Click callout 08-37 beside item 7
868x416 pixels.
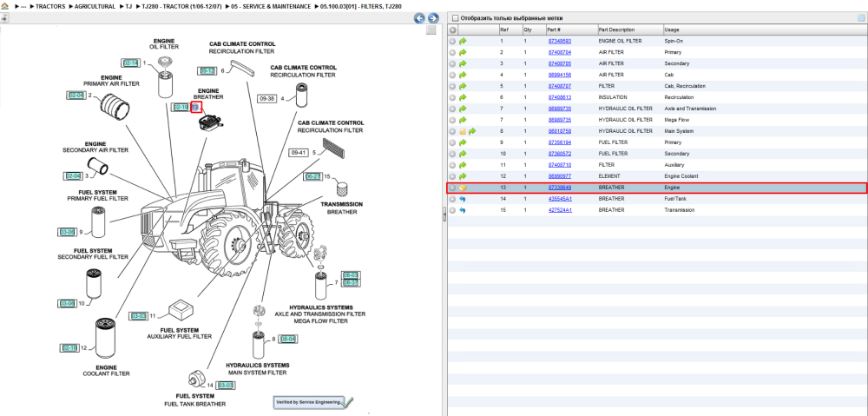coord(351,283)
